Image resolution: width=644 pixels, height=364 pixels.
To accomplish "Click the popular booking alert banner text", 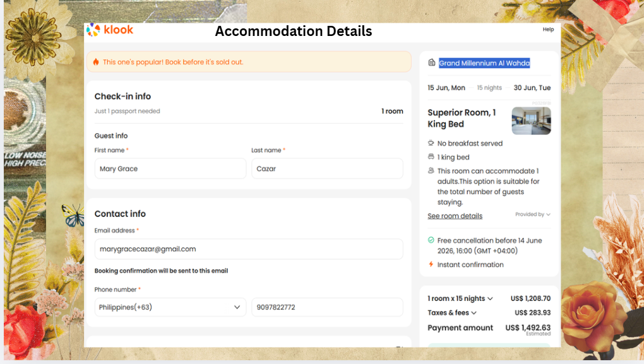I will click(x=173, y=62).
